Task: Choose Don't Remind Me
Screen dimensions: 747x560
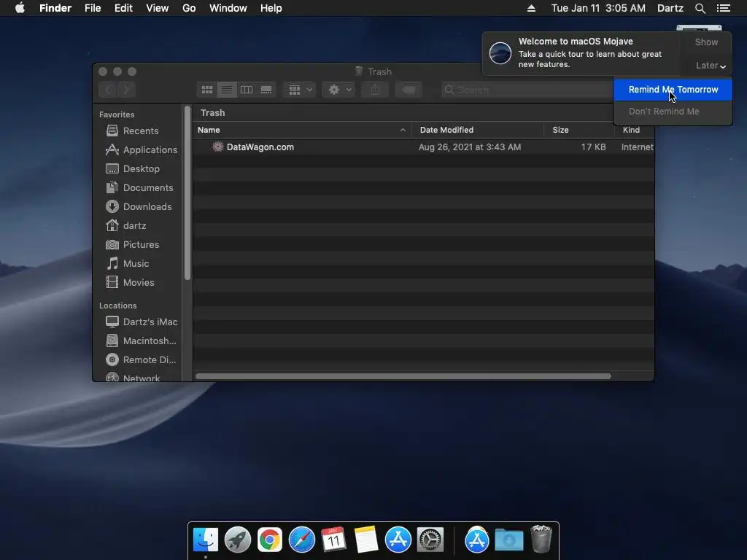Action: 673,112
